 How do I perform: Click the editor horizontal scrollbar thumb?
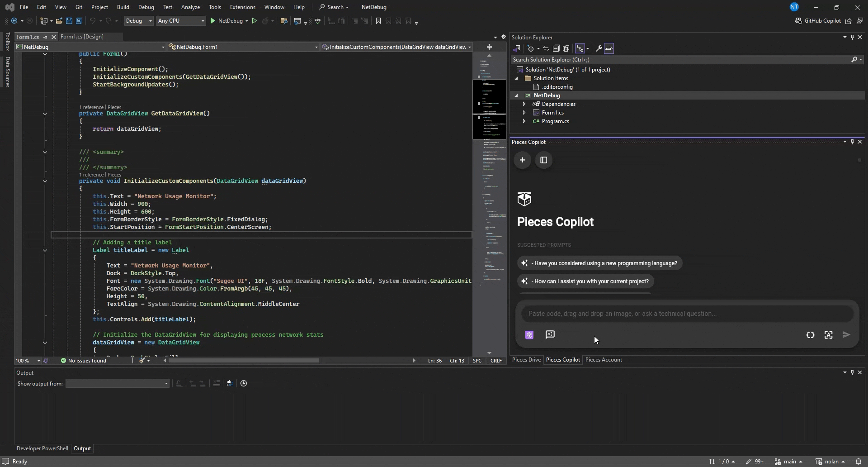point(244,361)
